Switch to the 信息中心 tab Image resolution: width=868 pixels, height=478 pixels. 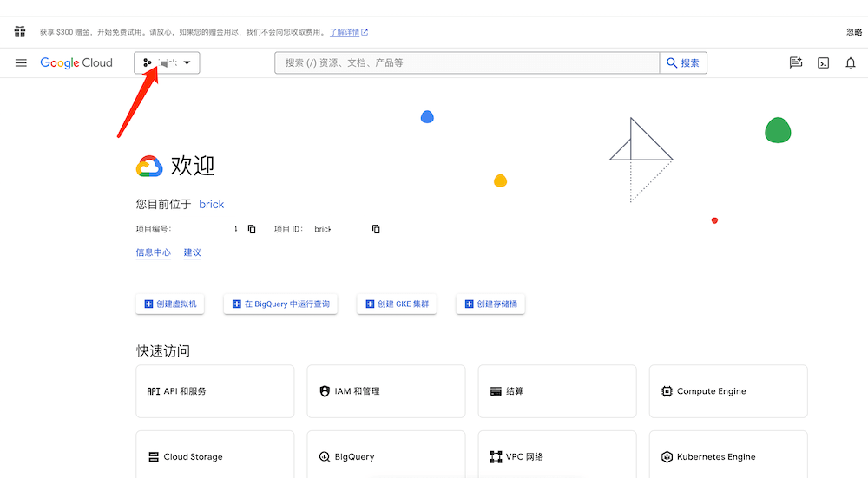(153, 252)
